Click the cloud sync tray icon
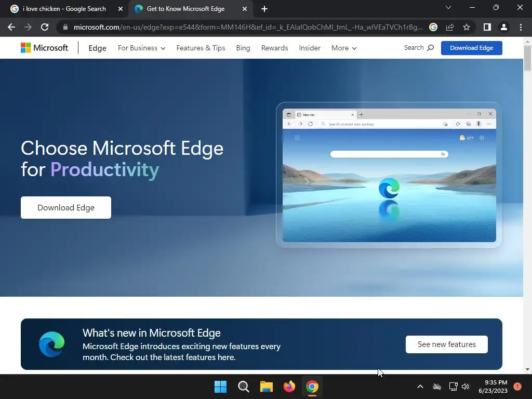 [x=437, y=387]
